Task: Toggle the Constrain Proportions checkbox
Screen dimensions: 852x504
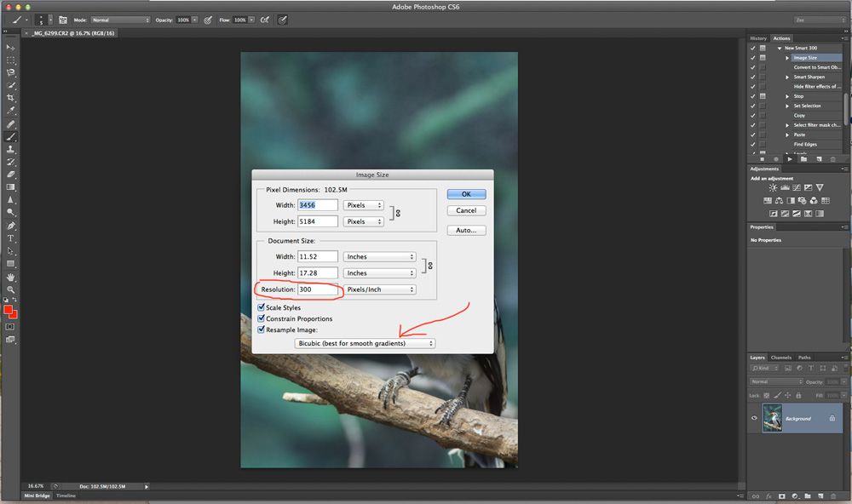Action: click(x=262, y=318)
